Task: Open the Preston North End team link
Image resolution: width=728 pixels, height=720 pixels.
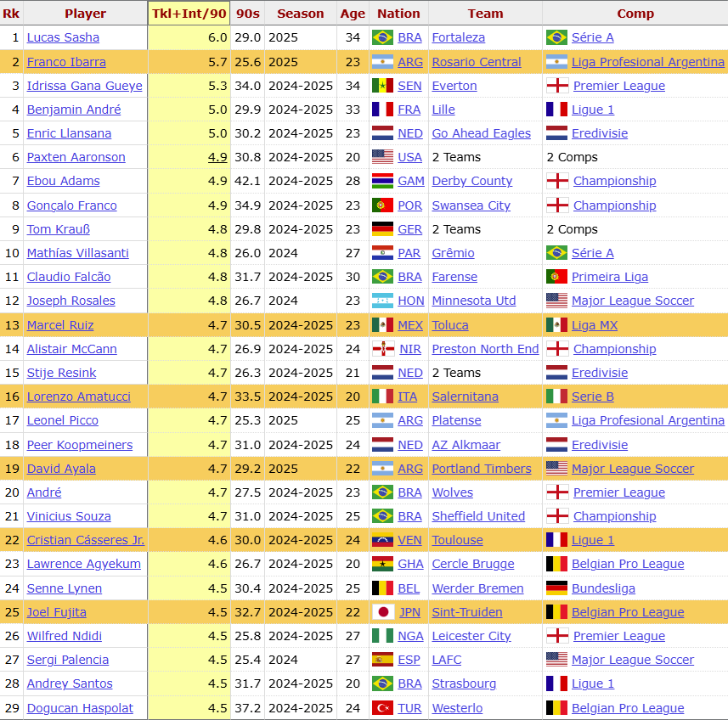Action: pos(486,349)
